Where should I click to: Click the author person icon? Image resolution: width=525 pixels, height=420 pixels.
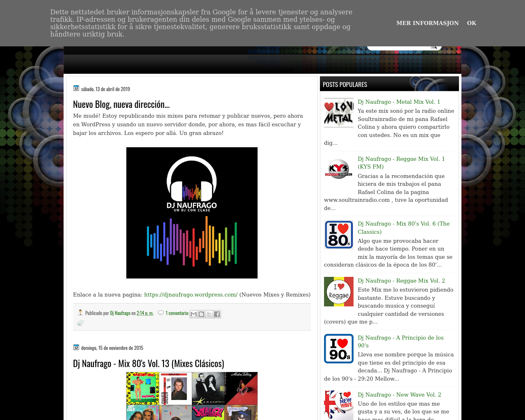[x=80, y=313]
